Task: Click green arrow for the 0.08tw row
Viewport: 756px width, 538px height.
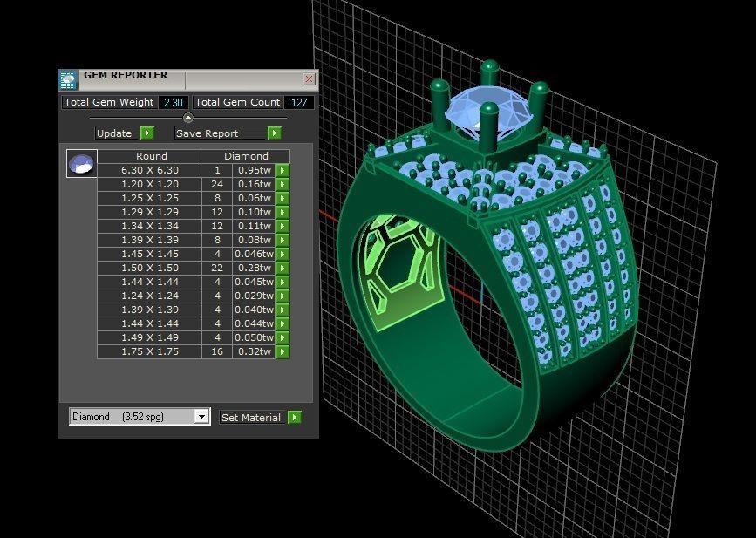Action: (283, 240)
